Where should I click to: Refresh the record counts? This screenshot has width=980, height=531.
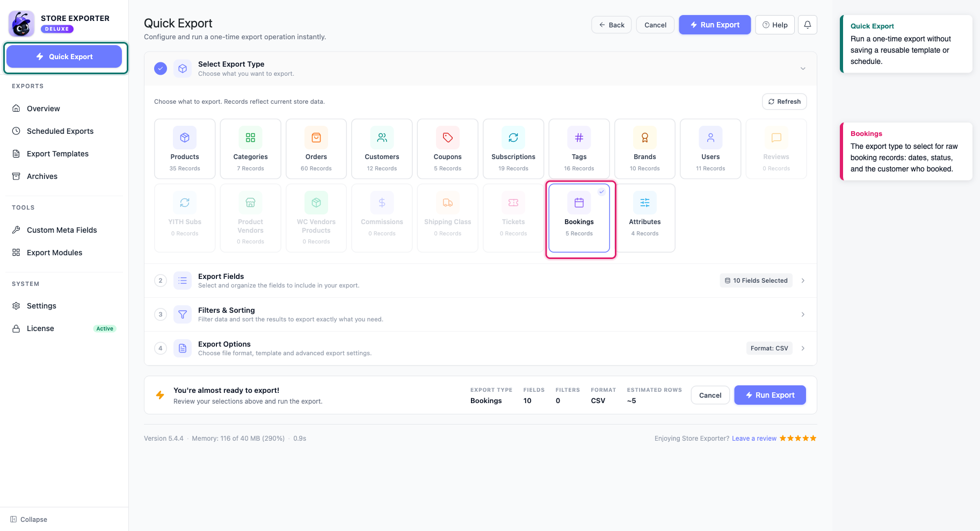(x=784, y=102)
